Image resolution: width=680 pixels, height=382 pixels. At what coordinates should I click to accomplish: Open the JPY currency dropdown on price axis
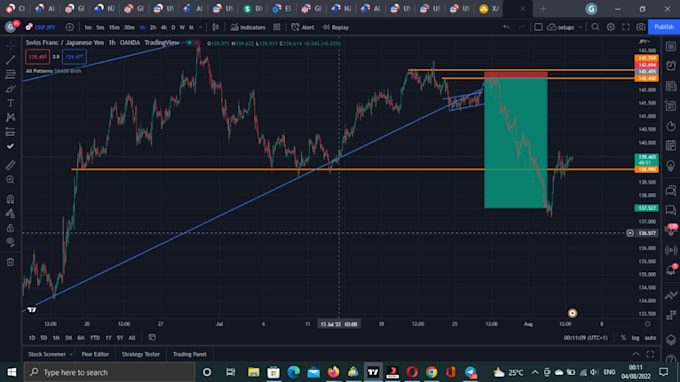(x=644, y=42)
